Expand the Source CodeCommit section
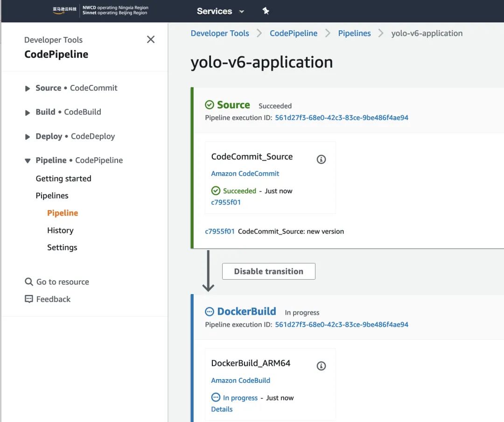504x422 pixels. (28, 88)
